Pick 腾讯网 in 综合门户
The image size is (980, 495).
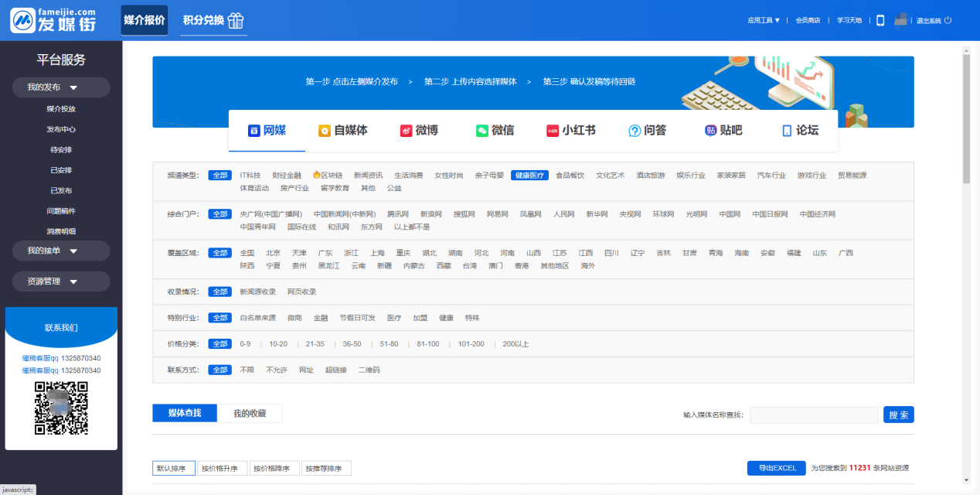point(398,214)
